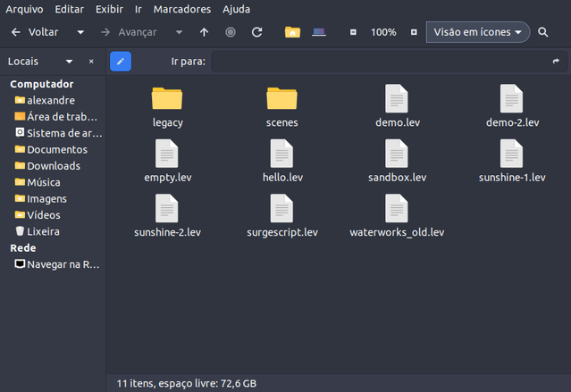The width and height of the screenshot is (571, 392).
Task: Click the go arrow in location bar
Action: coord(556,62)
